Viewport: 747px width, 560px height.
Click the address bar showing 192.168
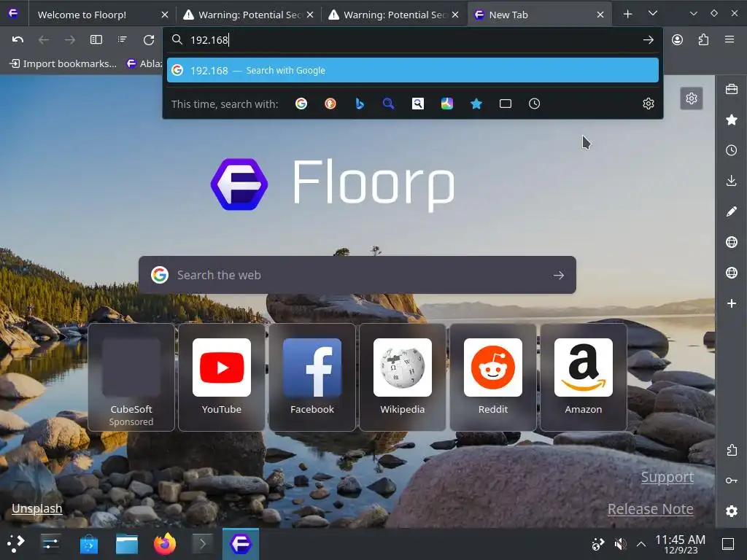pos(413,40)
